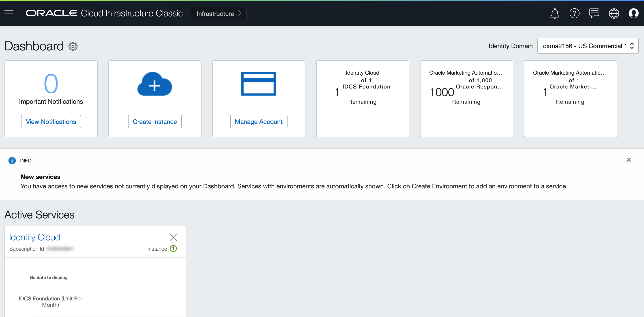Click the View Notifications button

(x=51, y=122)
